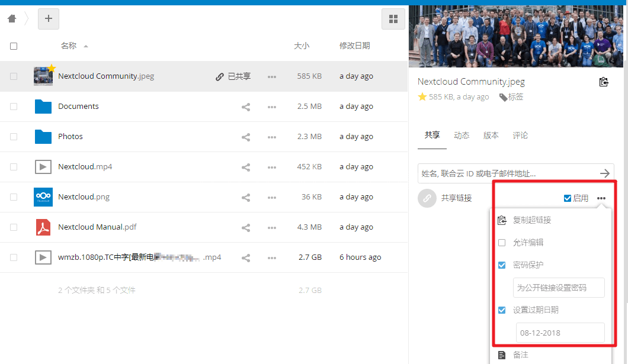
Task: Switch to the 共享 tab
Action: 432,135
